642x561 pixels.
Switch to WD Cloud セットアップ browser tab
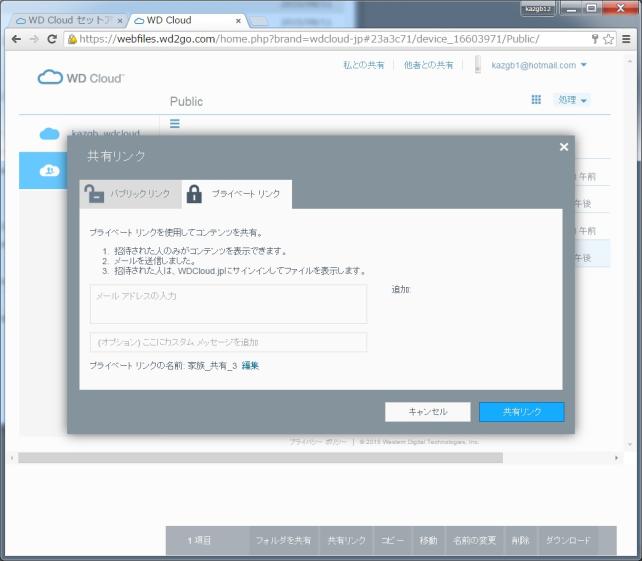point(69,20)
